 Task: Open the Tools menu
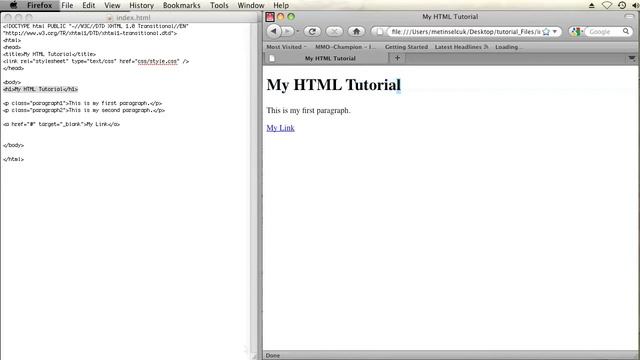pyautogui.click(x=219, y=5)
